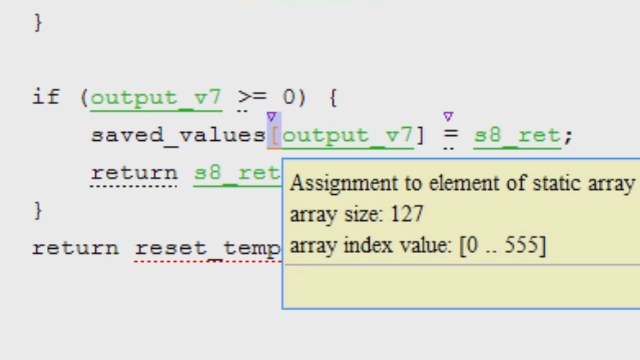Viewport: 640px width, 360px height.
Task: Click the closing brace of the if block
Action: point(38,211)
